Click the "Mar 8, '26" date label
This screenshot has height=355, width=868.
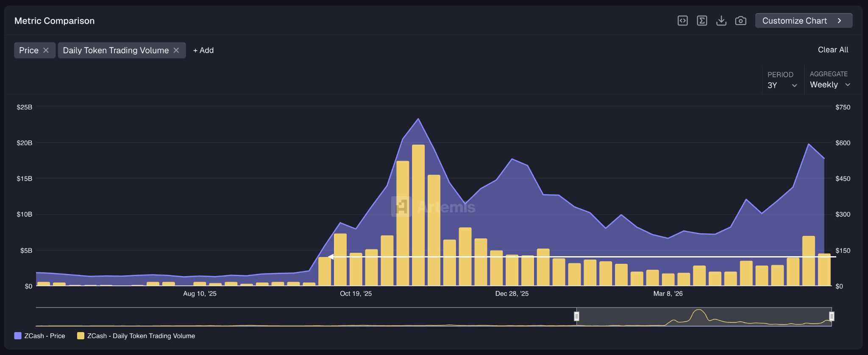[668, 294]
